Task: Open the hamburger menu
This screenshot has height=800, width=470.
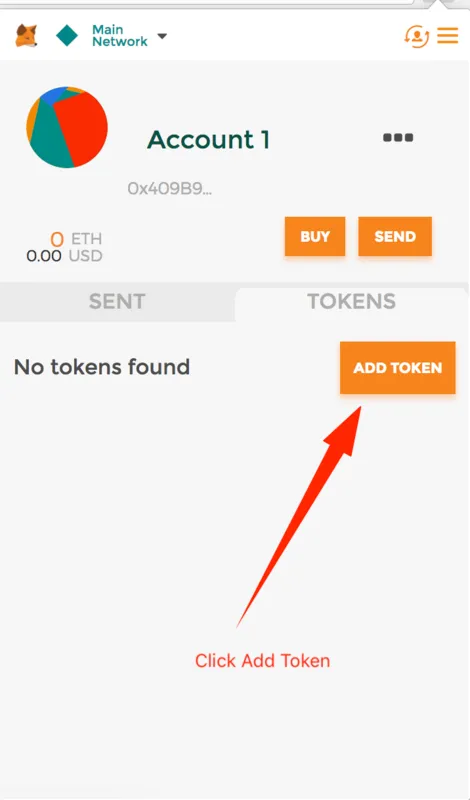Action: tap(448, 36)
